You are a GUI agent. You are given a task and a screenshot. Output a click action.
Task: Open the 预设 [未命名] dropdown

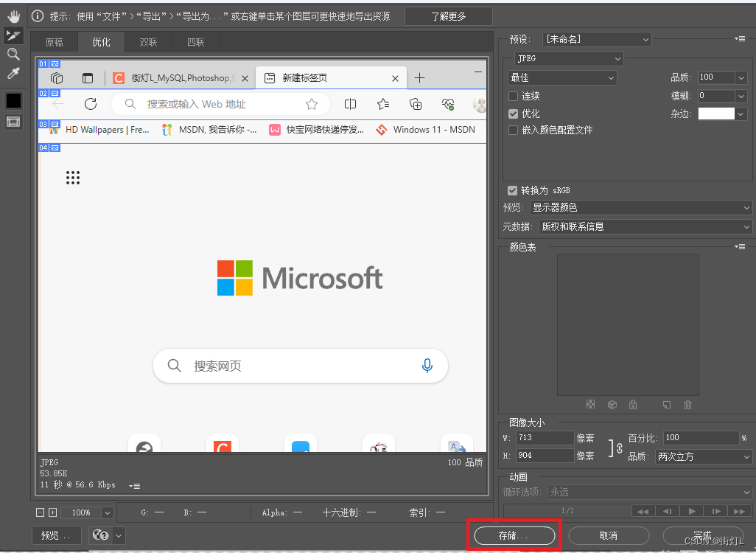click(x=597, y=39)
